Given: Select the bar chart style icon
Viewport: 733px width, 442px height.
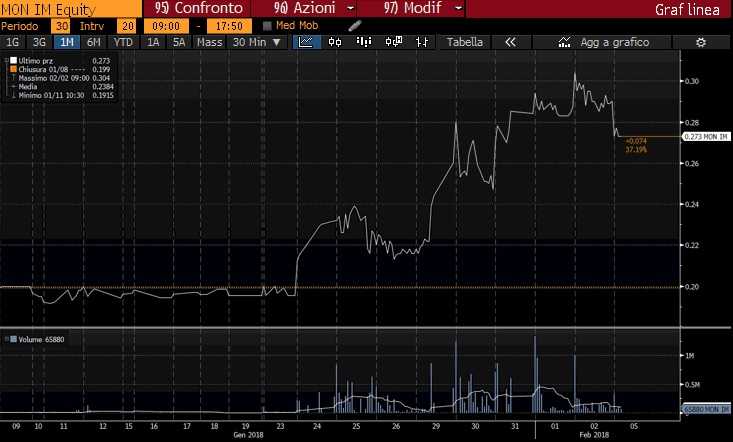Looking at the screenshot, I should (x=362, y=42).
